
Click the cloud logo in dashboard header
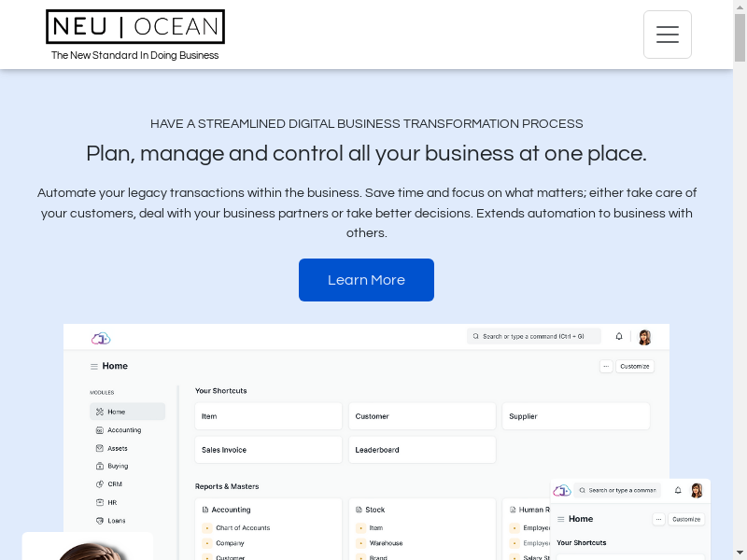101,337
